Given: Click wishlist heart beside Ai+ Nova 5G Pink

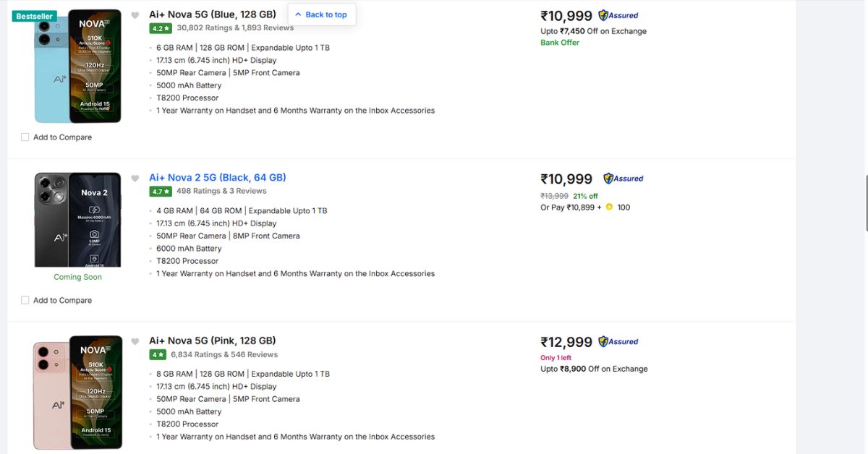Looking at the screenshot, I should tap(135, 341).
